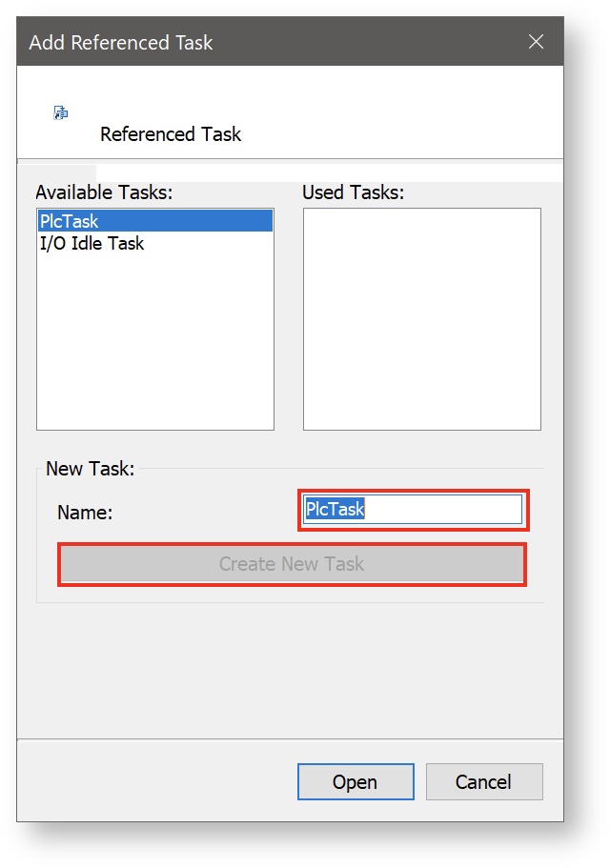Click Open to confirm the referenced task
This screenshot has height=868, width=610.
point(356,781)
